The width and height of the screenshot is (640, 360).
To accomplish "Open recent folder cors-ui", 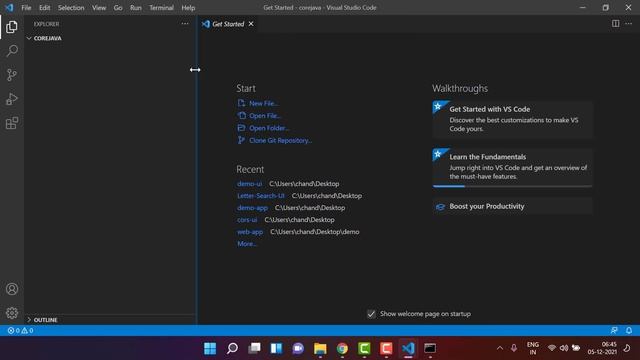I will [x=247, y=220].
